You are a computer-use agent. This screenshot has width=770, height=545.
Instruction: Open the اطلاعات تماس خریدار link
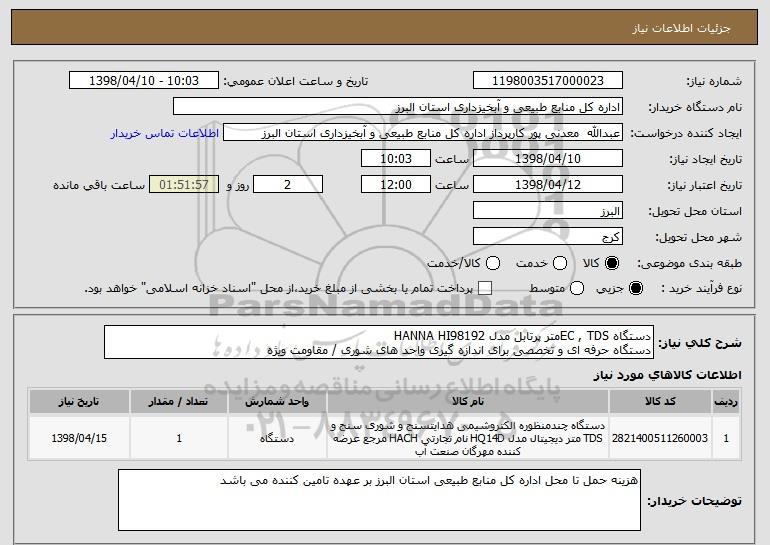pos(165,133)
